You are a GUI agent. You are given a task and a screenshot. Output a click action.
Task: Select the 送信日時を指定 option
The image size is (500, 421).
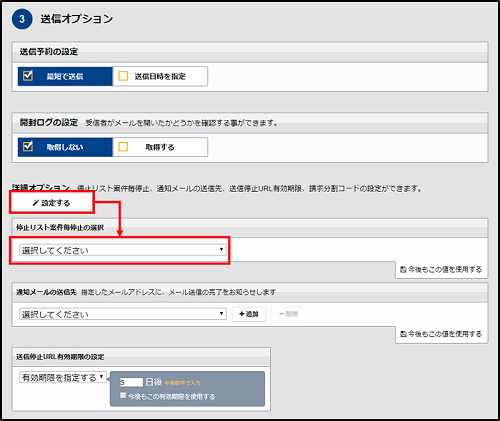click(160, 76)
